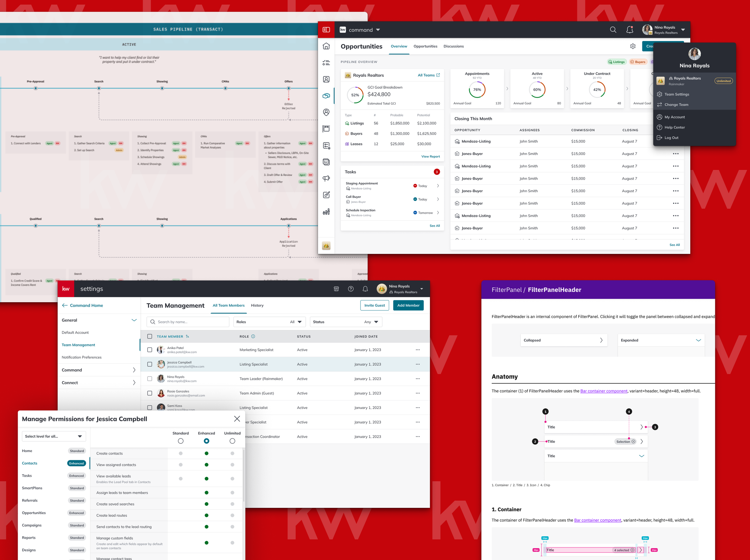Expand the Connect section in settings sidebar
This screenshot has height=560, width=750.
pyautogui.click(x=134, y=383)
